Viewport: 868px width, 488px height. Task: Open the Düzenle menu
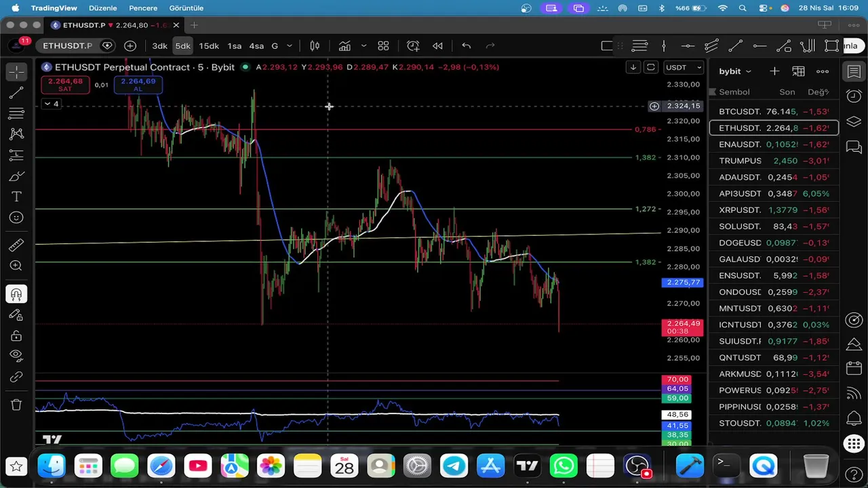click(x=103, y=8)
